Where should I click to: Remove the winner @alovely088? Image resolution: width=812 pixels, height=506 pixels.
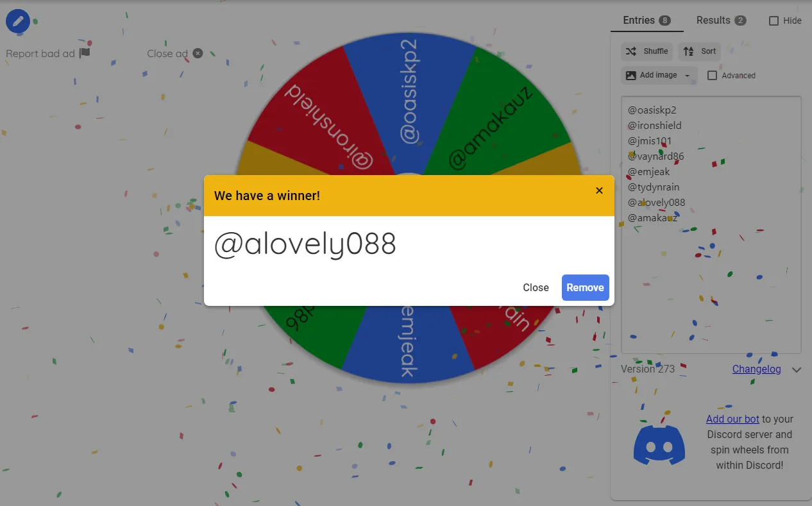pyautogui.click(x=585, y=287)
